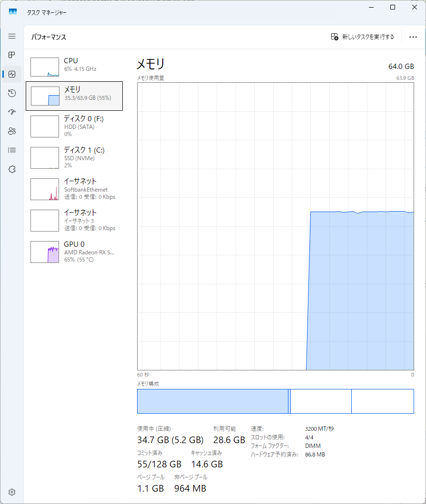Click the in-use segment of memory composition bar
Image resolution: width=426 pixels, height=504 pixels.
[213, 401]
